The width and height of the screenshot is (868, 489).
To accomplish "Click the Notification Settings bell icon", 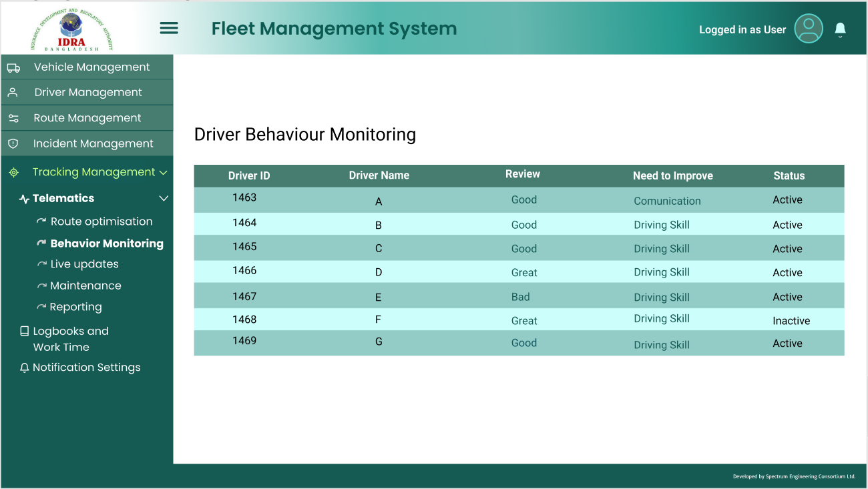I will coord(25,368).
